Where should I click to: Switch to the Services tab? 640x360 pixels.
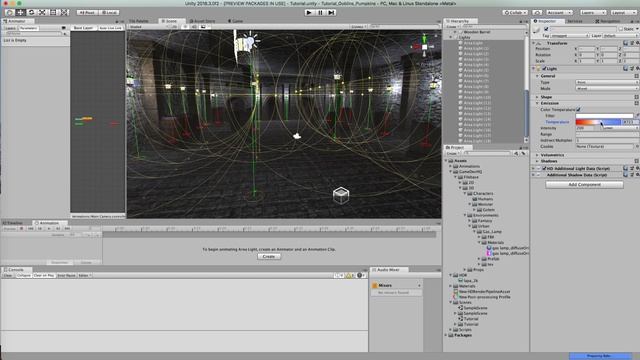point(575,21)
